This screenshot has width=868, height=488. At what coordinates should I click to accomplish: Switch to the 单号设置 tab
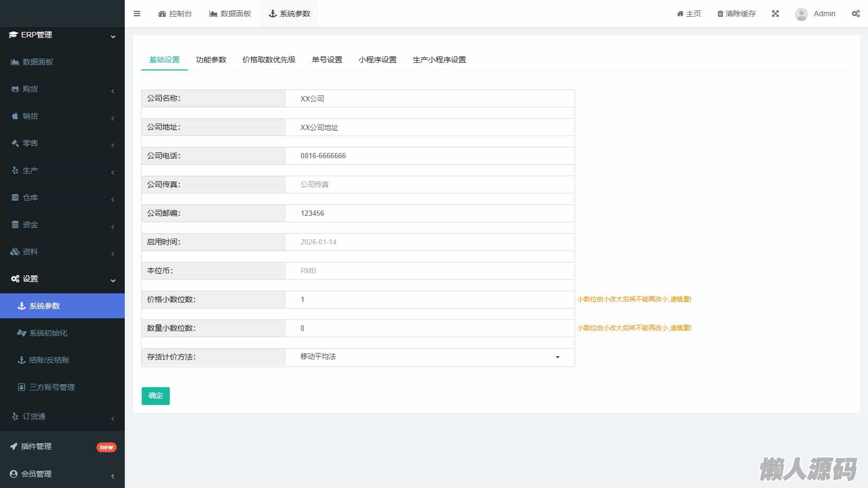(x=327, y=60)
